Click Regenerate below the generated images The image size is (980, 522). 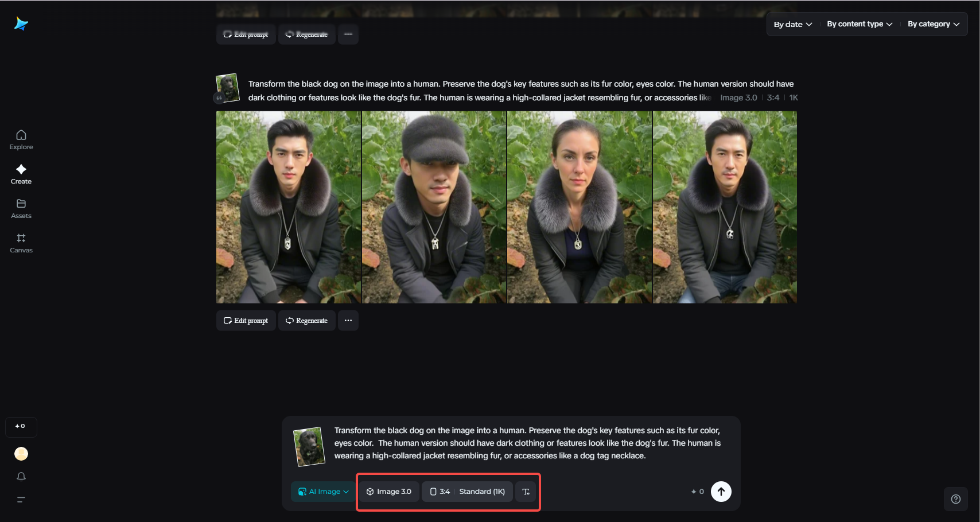(307, 321)
